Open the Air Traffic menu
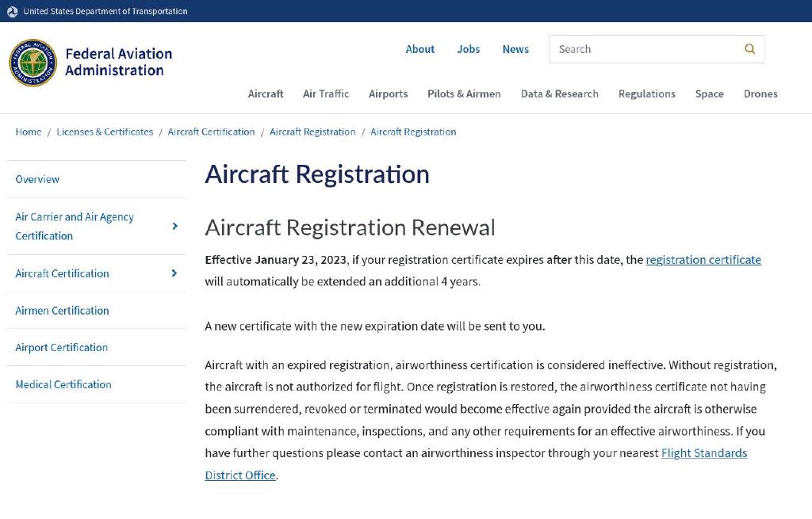812x519 pixels. (x=325, y=93)
